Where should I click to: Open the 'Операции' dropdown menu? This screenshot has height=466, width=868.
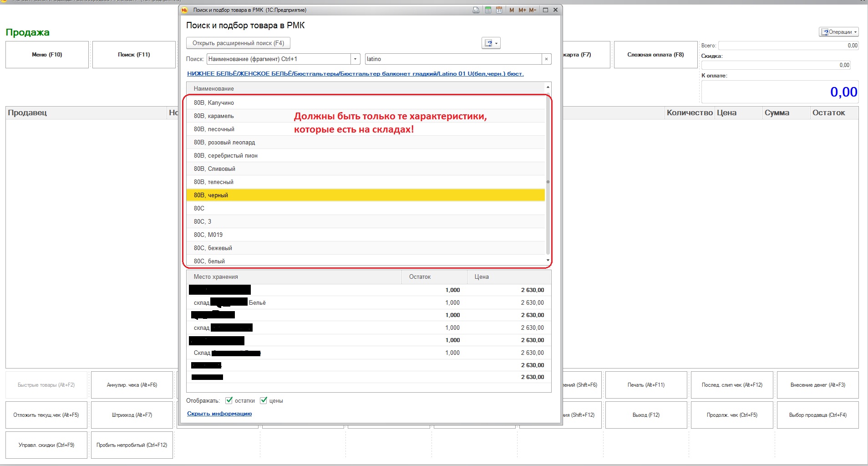coord(838,32)
